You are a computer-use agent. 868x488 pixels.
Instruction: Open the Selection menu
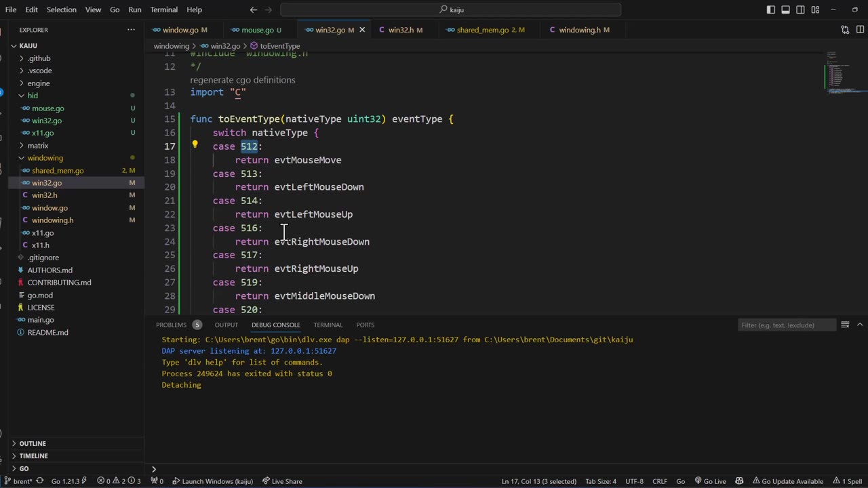[x=62, y=9]
